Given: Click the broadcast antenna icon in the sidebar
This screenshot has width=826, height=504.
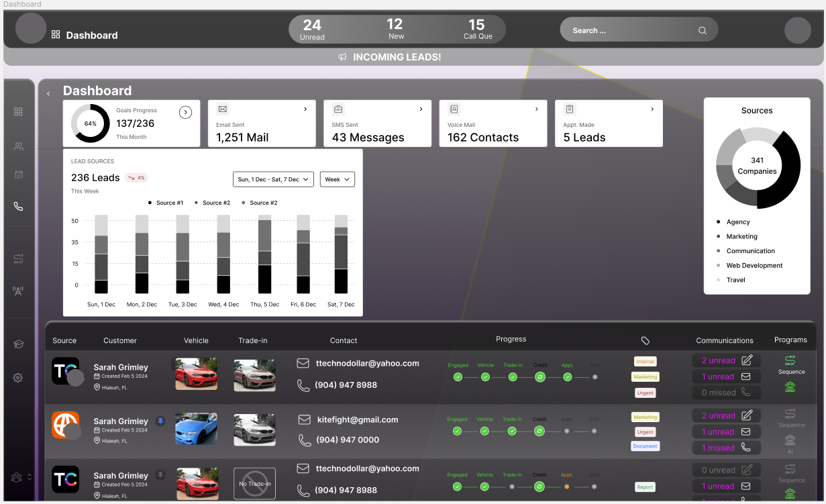Looking at the screenshot, I should tap(18, 291).
